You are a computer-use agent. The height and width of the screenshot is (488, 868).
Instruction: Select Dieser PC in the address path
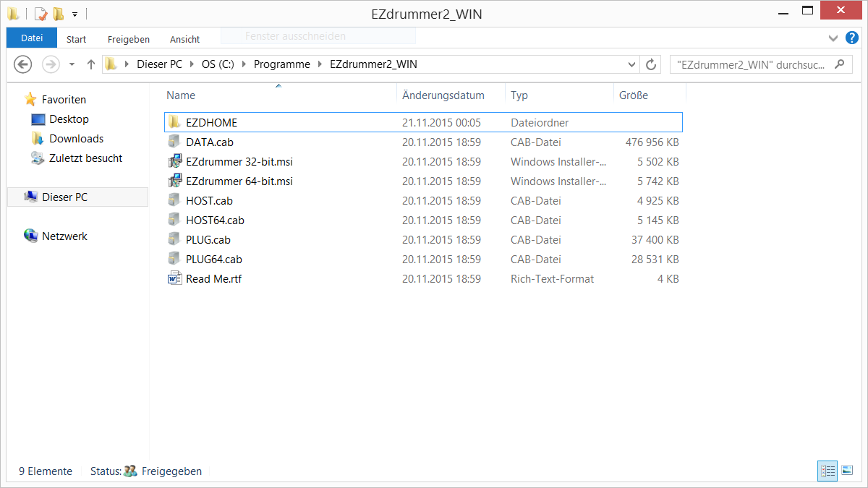(x=160, y=64)
